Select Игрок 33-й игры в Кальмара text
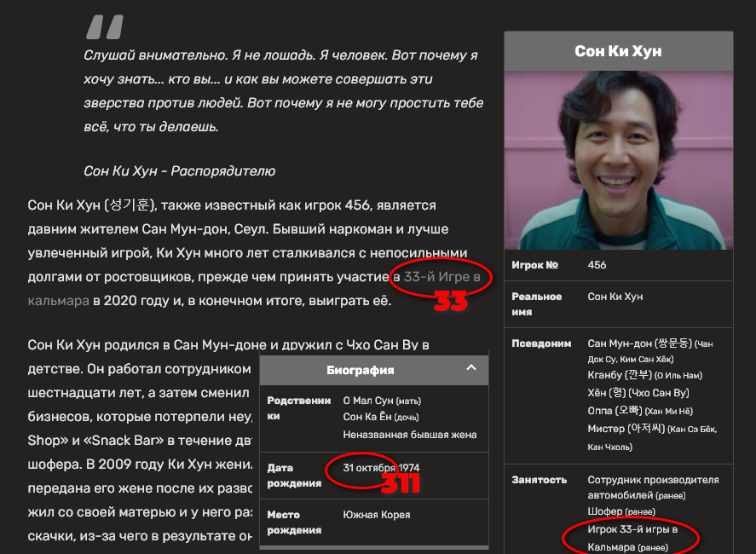This screenshot has height=554, width=756. 632,538
